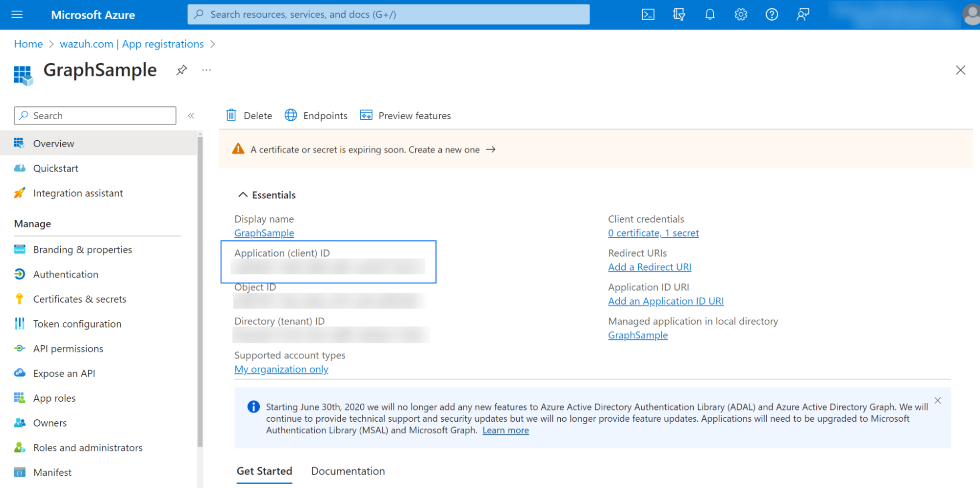
Task: Switch to the Documentation tab
Action: point(348,471)
